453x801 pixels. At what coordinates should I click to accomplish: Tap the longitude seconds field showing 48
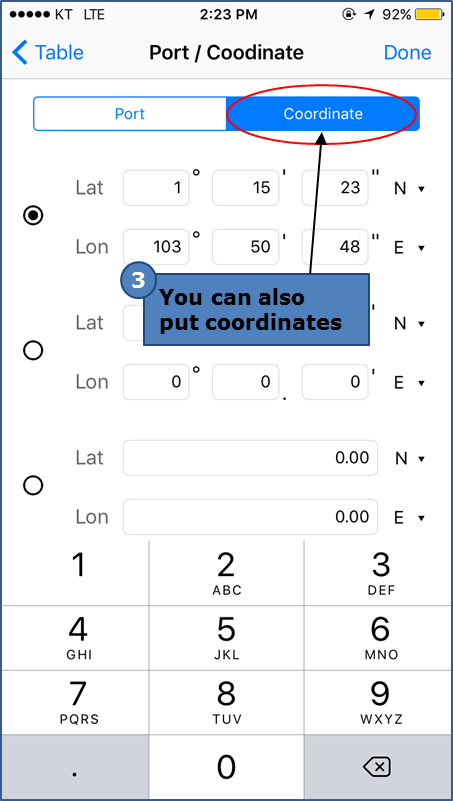(335, 247)
